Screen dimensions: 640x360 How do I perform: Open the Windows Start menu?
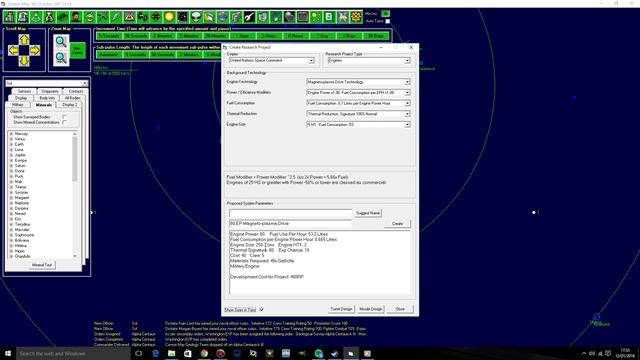click(8, 353)
